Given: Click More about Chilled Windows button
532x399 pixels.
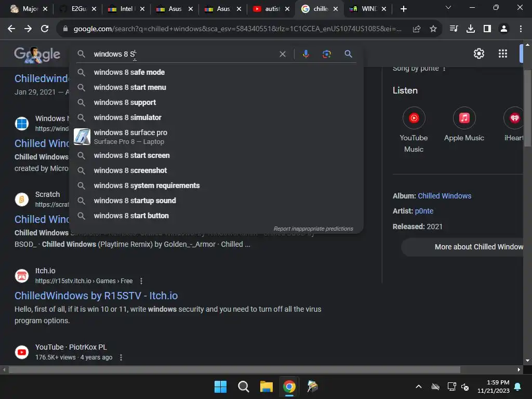Looking at the screenshot, I should 462,247.
